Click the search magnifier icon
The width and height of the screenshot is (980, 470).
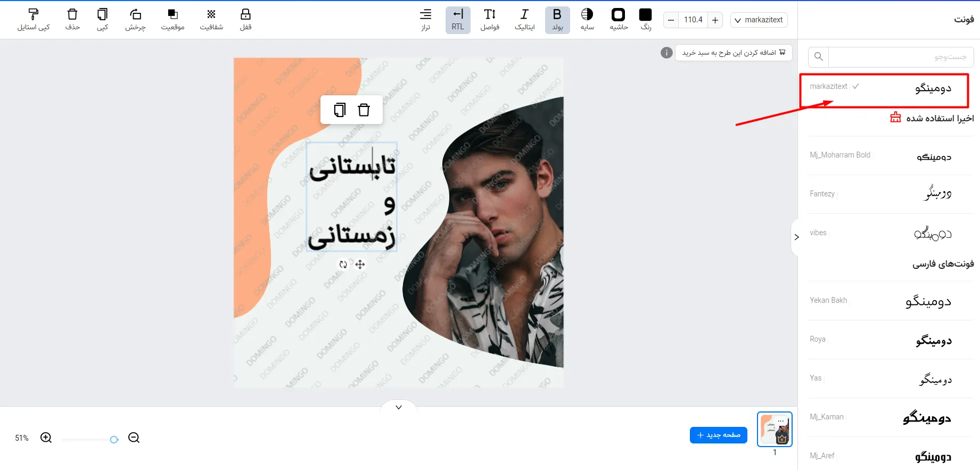click(819, 56)
